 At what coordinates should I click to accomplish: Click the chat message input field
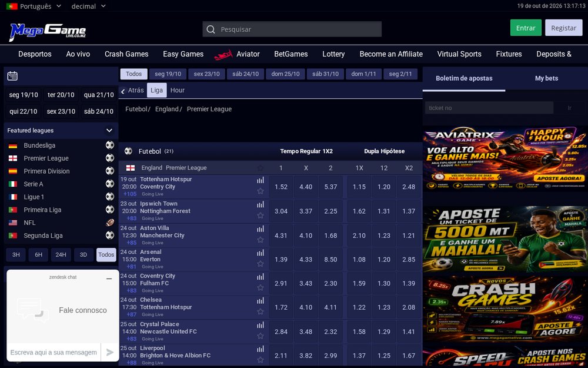click(x=54, y=352)
